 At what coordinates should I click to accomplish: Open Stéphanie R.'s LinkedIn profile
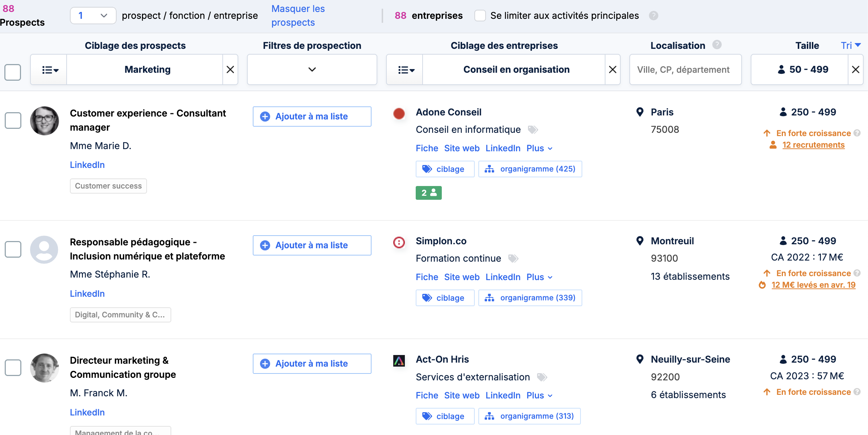(87, 293)
